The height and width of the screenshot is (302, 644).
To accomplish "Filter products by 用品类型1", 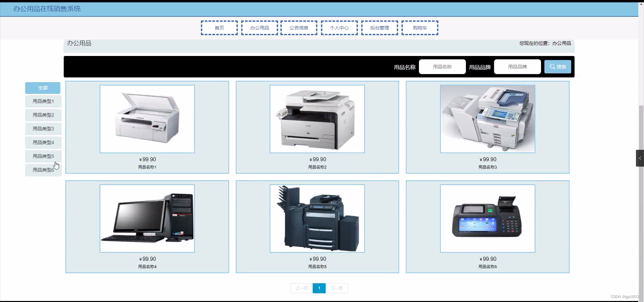I will pos(43,101).
